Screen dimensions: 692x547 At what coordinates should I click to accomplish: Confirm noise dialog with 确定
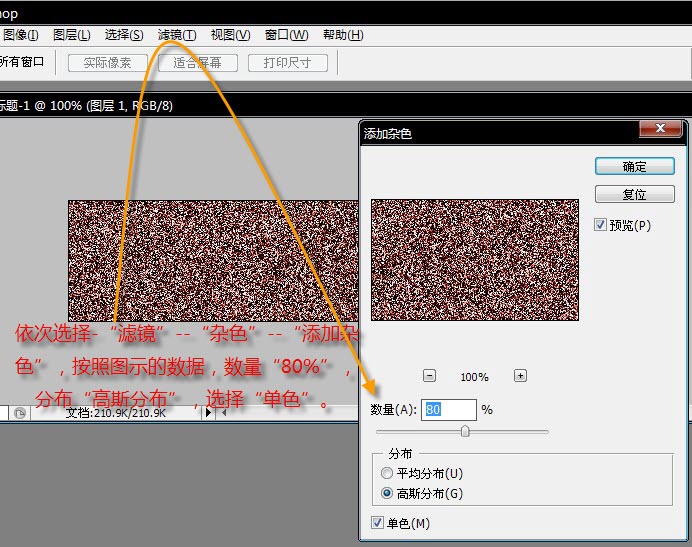click(x=635, y=166)
